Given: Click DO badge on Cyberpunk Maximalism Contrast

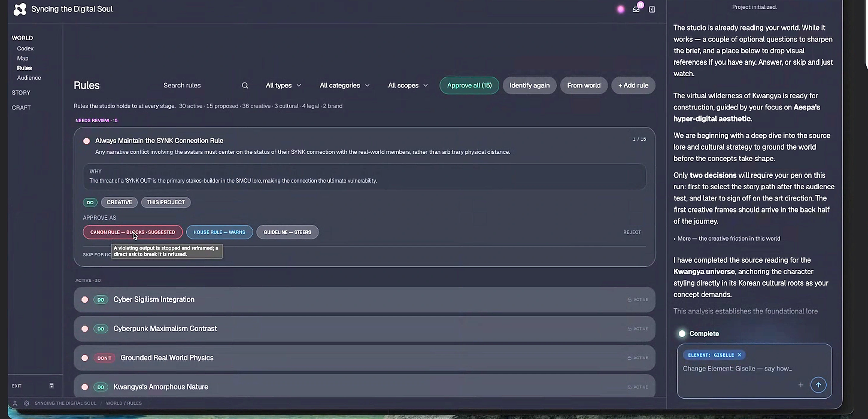Looking at the screenshot, I should (x=100, y=329).
